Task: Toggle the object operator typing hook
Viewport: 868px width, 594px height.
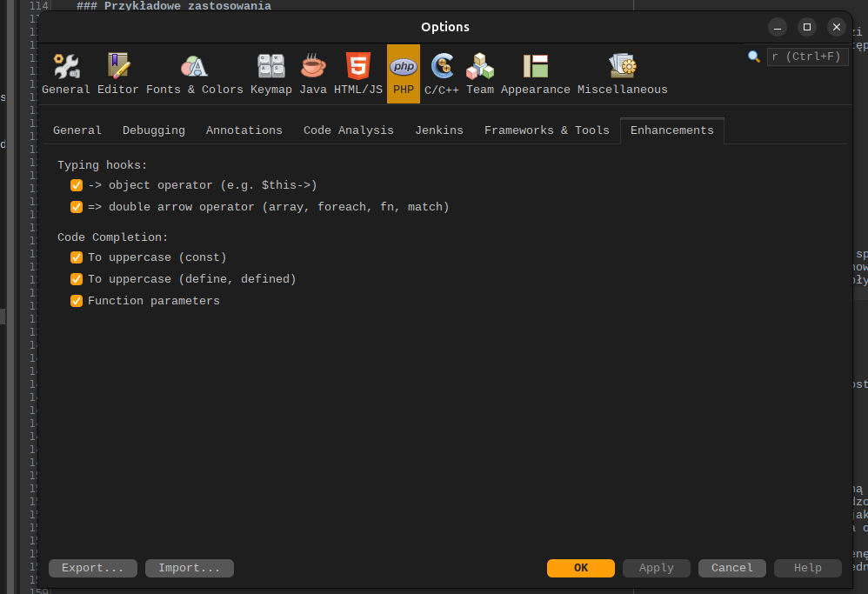Action: [x=77, y=185]
